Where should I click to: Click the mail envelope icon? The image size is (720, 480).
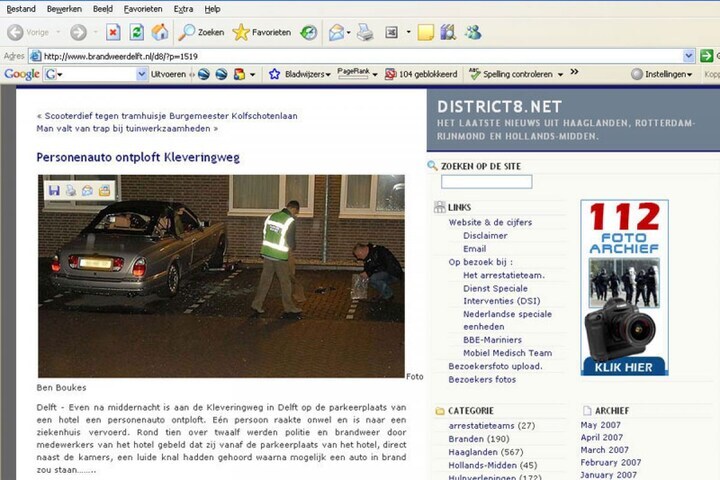tap(336, 32)
